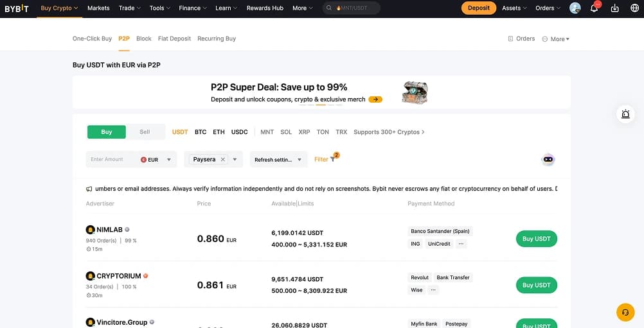This screenshot has height=328, width=644.
Task: Buy USDT from NIMLAB
Action: (x=537, y=239)
